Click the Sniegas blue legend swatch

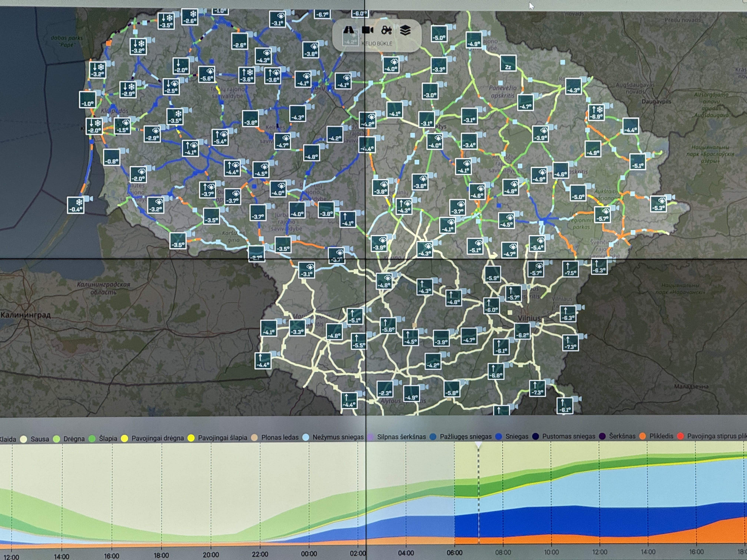[x=498, y=436]
